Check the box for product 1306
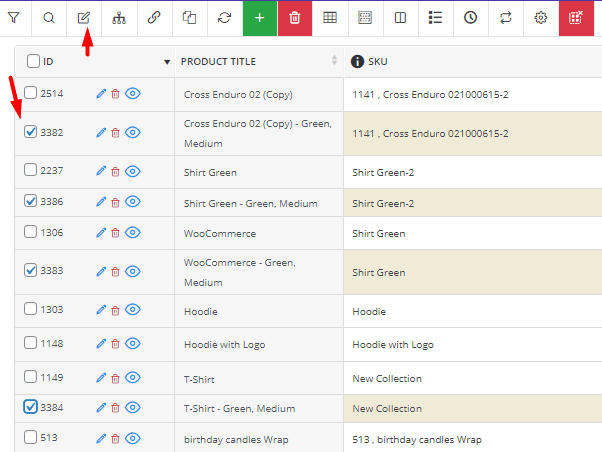 click(30, 232)
